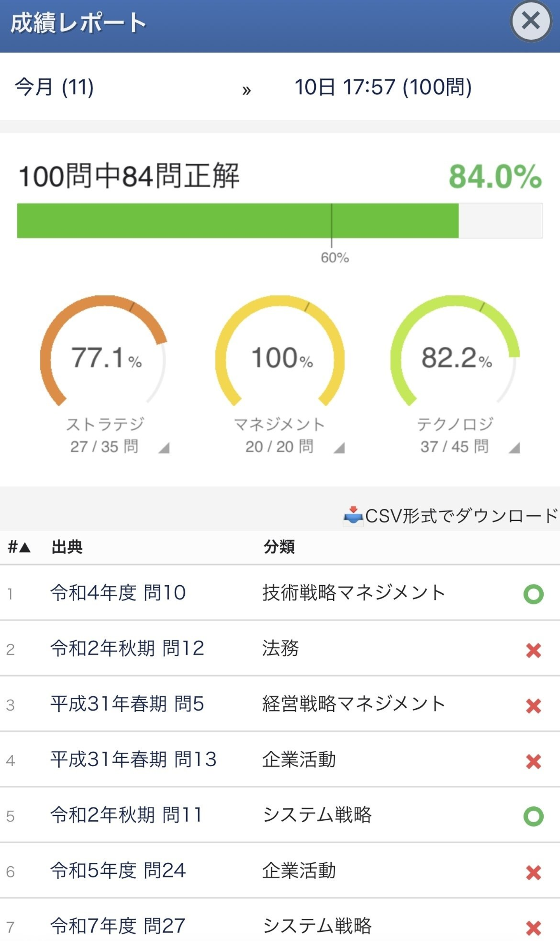560x941 pixels.
Task: Click the red X for 平成31年春期 問5
Action: point(533,706)
